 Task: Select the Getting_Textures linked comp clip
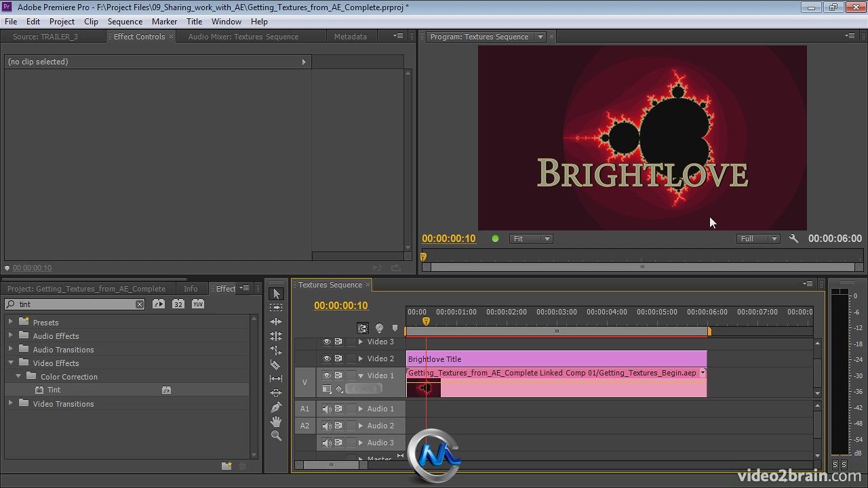(556, 383)
